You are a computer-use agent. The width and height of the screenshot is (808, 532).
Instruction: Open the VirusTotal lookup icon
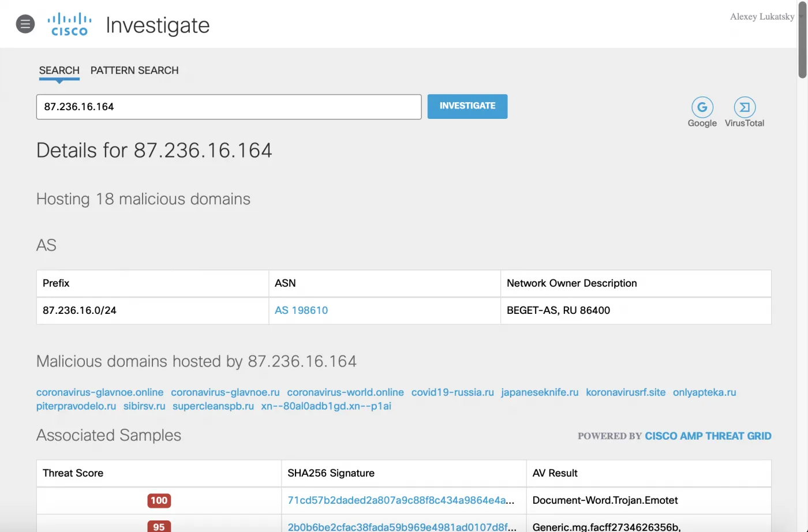[745, 107]
